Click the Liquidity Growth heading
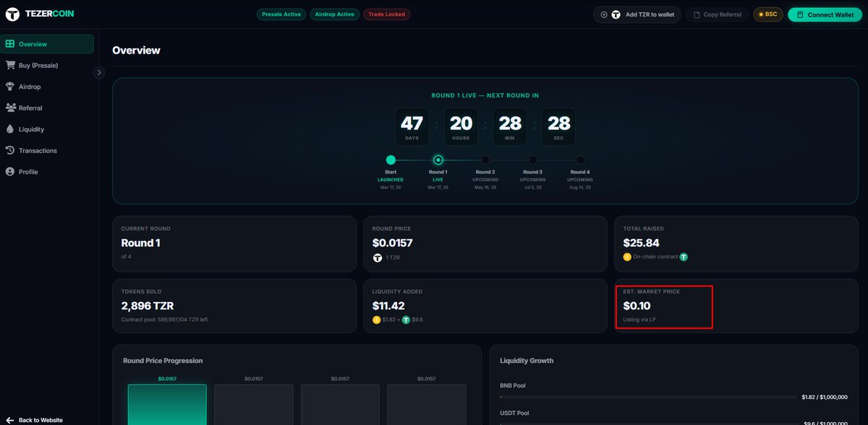Screen dimensions: 868x425 pos(527,361)
